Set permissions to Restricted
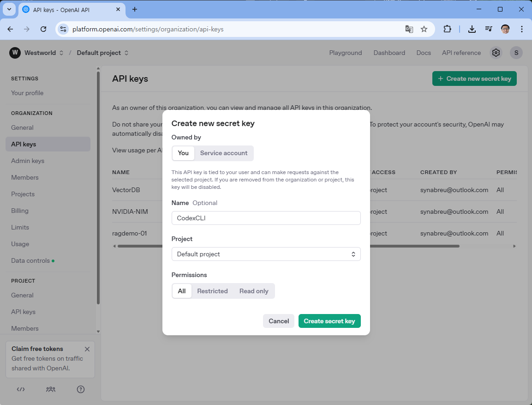Image resolution: width=532 pixels, height=405 pixels. (212, 291)
